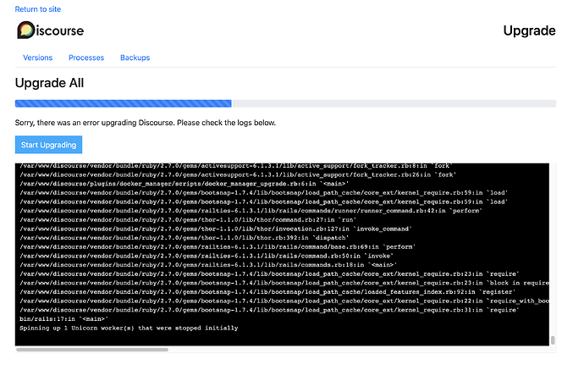Screen dimensions: 584x392
Task: Click the Upgrade page title
Action: pos(529,30)
